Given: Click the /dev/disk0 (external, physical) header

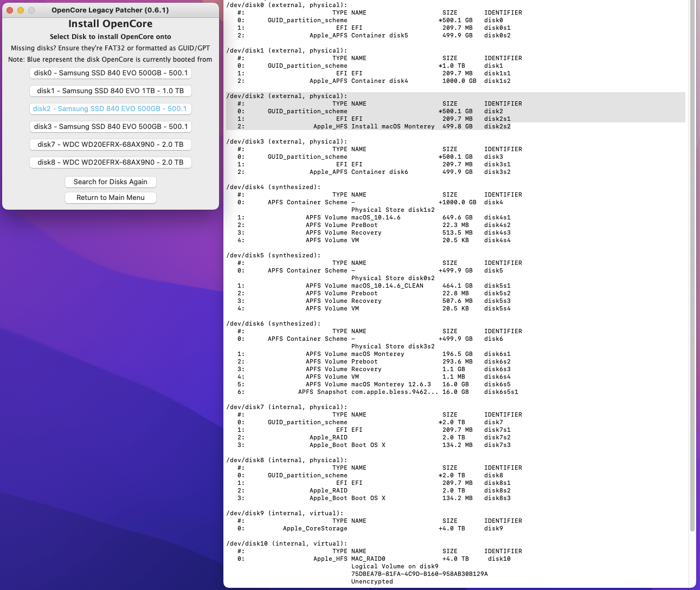Looking at the screenshot, I should [287, 5].
